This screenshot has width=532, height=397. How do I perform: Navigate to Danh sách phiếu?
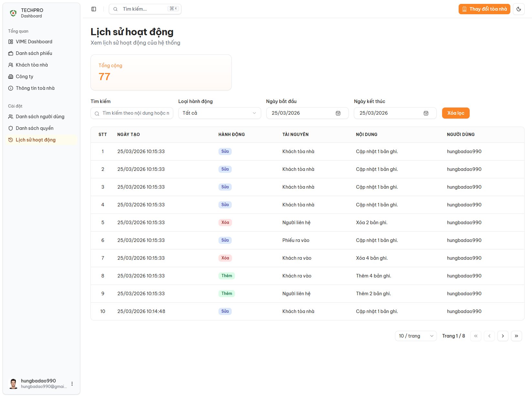(x=34, y=53)
